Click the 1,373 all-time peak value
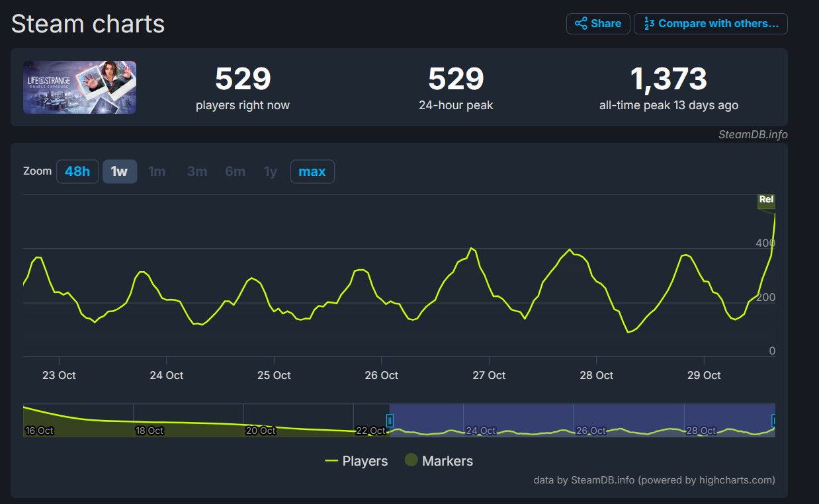 coord(669,79)
